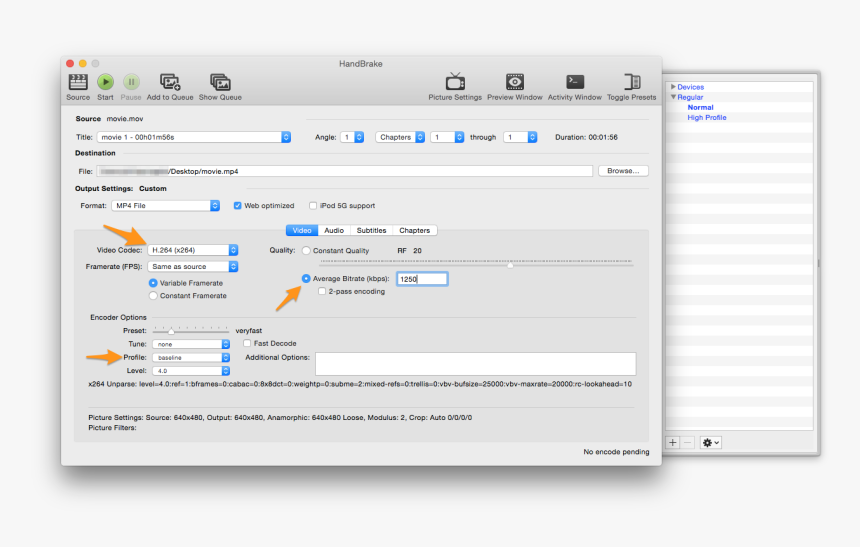
Task: Click the Toggle Presets icon
Action: (x=632, y=82)
